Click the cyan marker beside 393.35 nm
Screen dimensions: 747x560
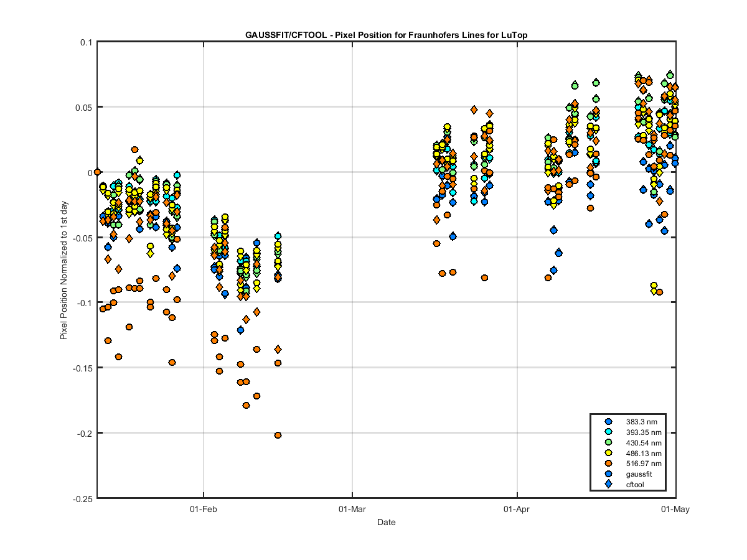(x=608, y=431)
